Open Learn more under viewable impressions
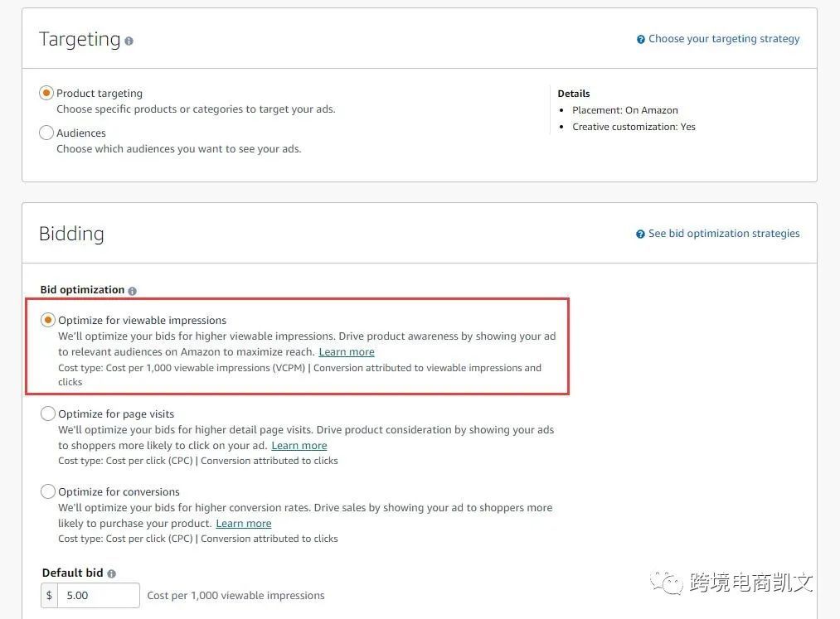The image size is (840, 619). pyautogui.click(x=347, y=352)
